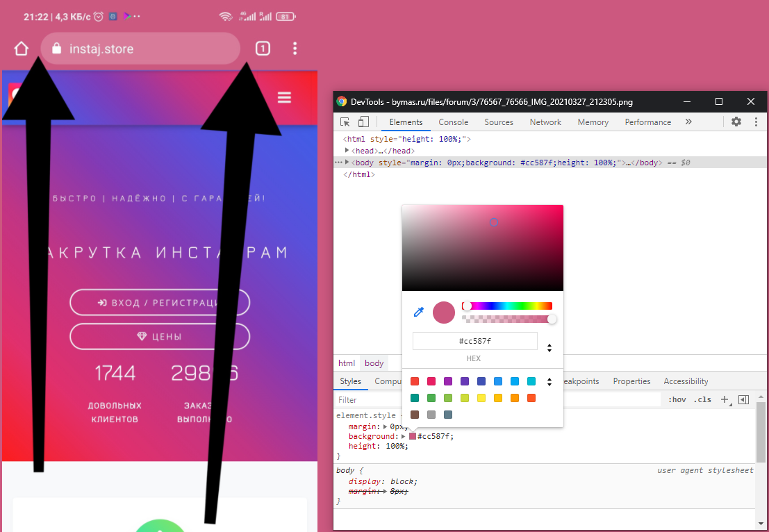
Task: Add a new style rule plus icon
Action: coord(725,399)
